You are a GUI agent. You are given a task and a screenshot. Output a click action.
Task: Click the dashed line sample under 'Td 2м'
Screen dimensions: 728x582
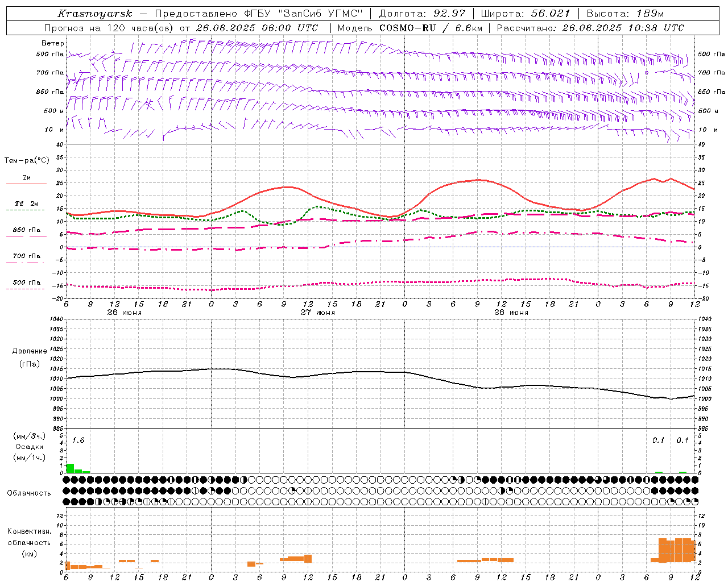(x=25, y=210)
